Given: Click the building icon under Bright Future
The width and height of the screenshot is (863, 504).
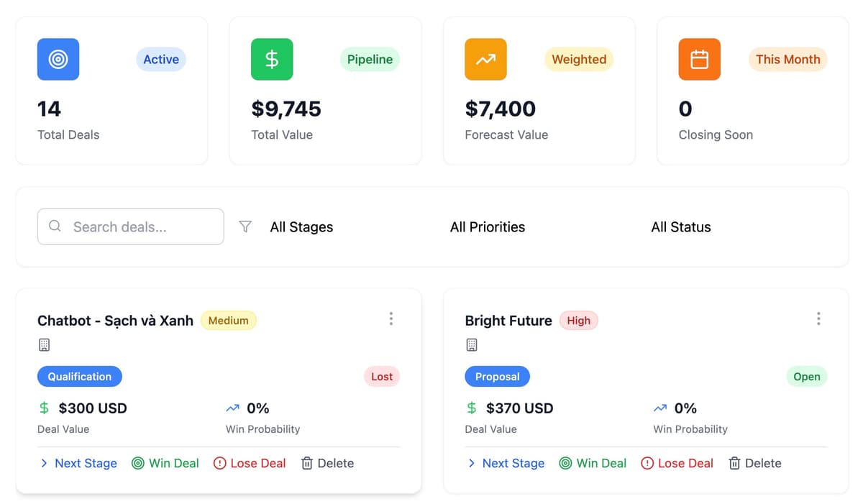Looking at the screenshot, I should [x=472, y=345].
